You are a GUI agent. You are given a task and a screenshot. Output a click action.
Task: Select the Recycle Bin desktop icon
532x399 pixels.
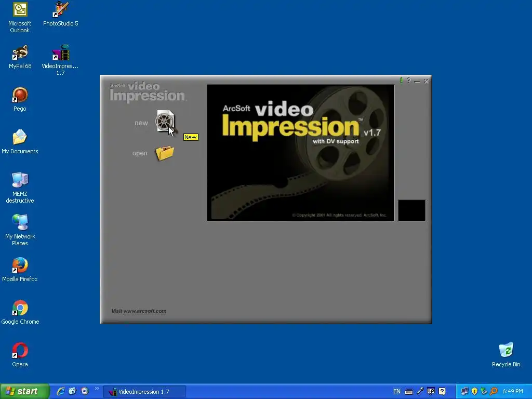[x=506, y=355]
